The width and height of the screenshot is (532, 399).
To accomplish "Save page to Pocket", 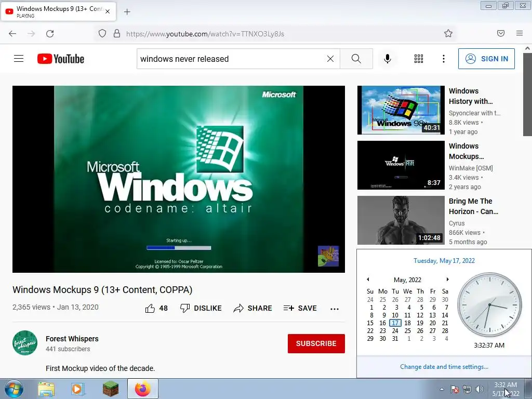I will coord(501,33).
